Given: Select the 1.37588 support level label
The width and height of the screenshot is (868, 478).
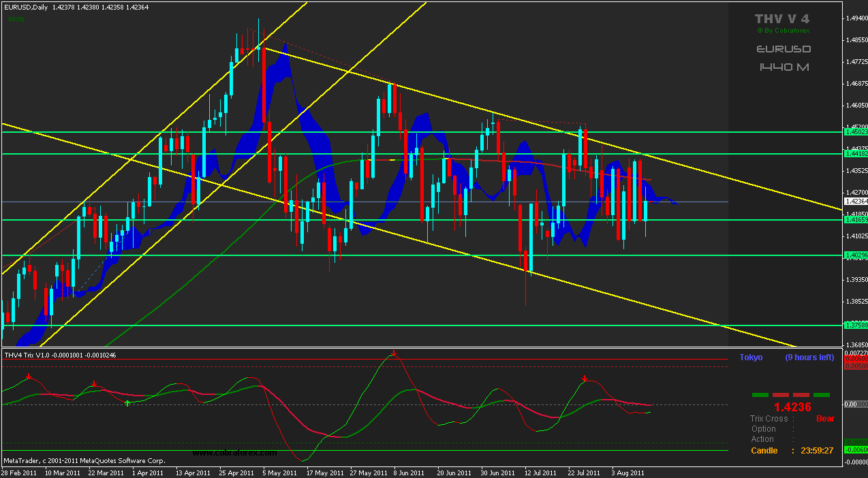Looking at the screenshot, I should coord(854,325).
